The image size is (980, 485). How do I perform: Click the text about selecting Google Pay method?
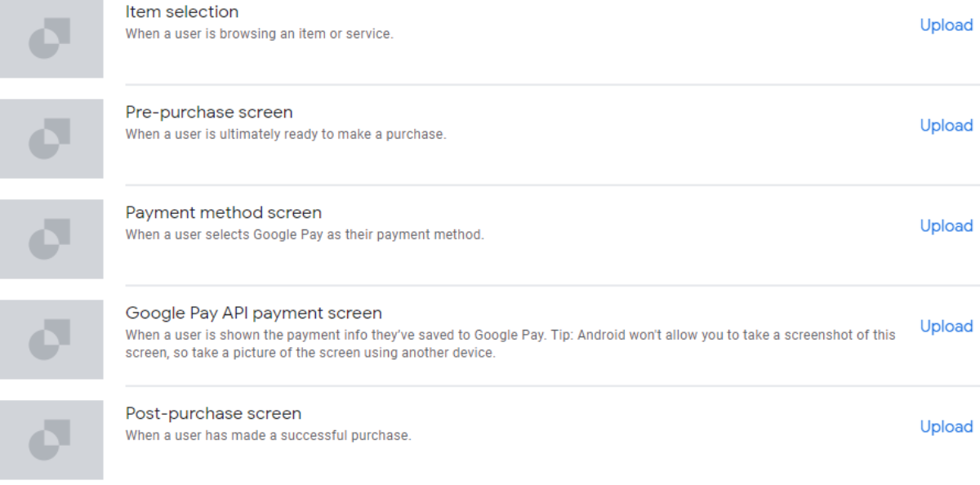point(305,235)
